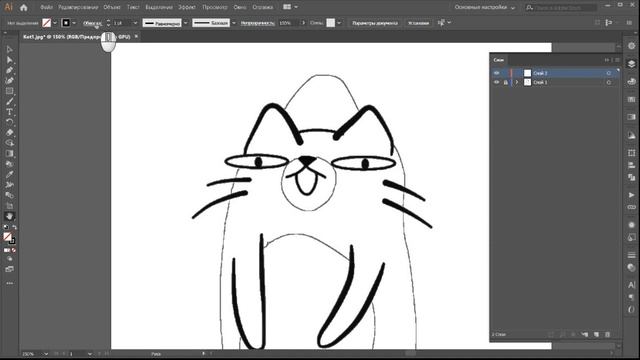Select the Hand tool

pyautogui.click(x=9, y=216)
